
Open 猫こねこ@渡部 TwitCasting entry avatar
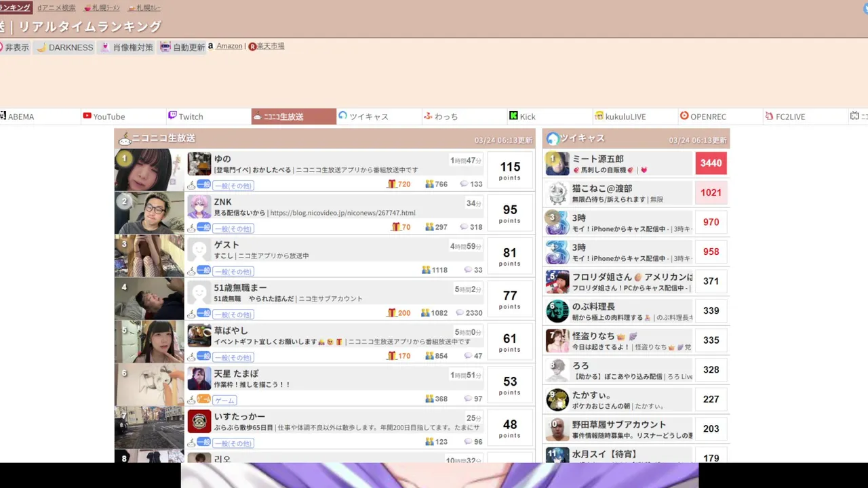557,192
